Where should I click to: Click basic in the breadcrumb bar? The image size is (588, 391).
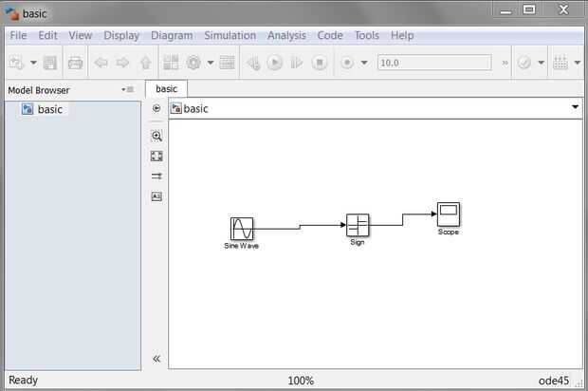pyautogui.click(x=195, y=109)
